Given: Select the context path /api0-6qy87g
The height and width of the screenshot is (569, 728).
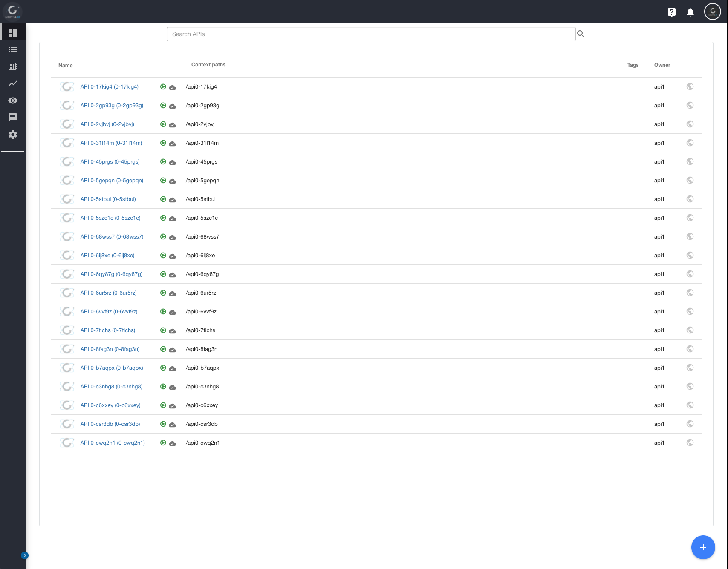Looking at the screenshot, I should pos(202,274).
